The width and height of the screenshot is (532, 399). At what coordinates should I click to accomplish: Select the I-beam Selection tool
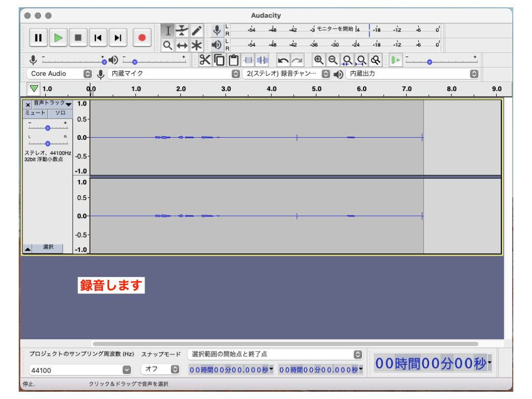coord(168,31)
